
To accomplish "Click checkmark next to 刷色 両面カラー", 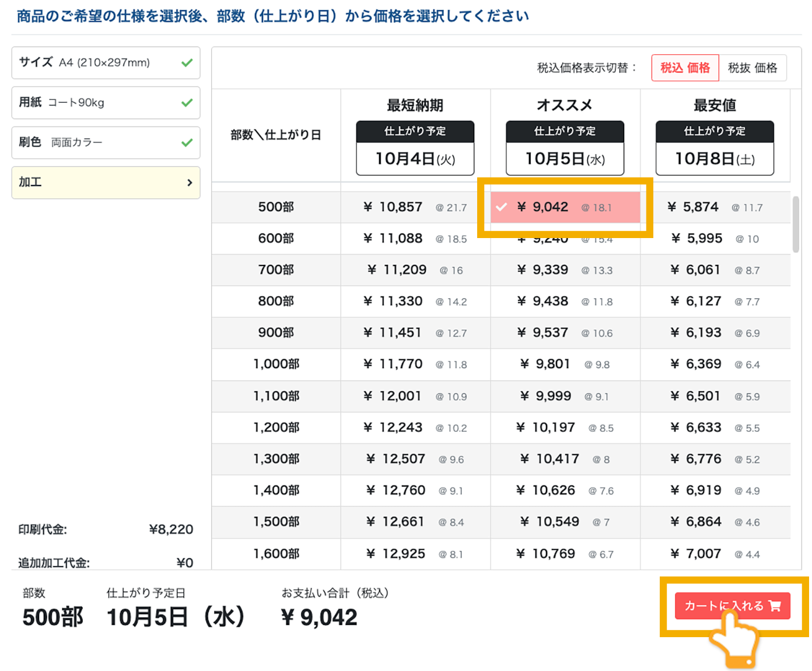I will click(186, 142).
